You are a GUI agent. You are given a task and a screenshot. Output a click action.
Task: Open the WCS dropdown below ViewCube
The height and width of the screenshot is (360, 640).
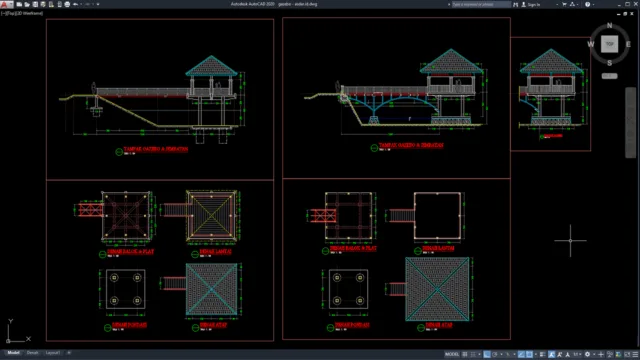point(609,76)
